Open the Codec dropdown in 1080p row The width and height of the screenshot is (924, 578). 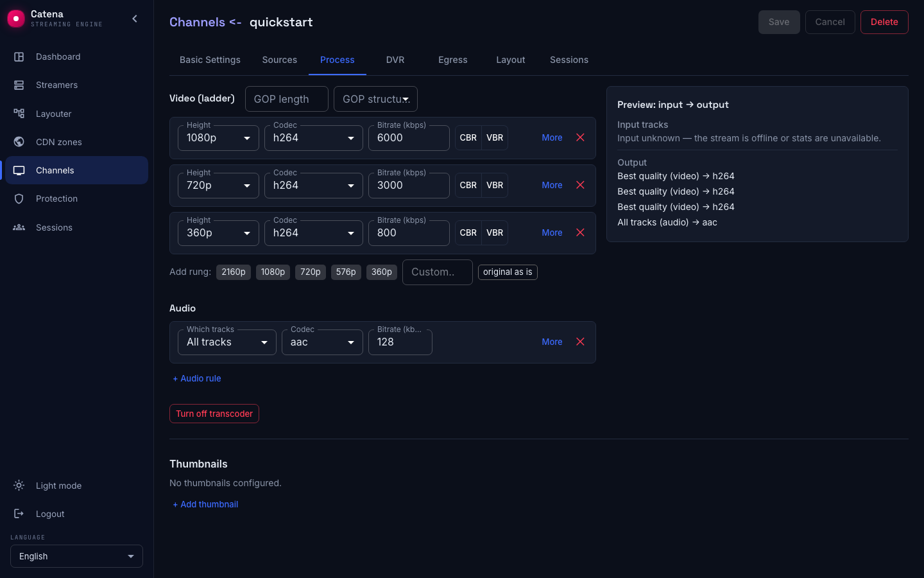[314, 138]
